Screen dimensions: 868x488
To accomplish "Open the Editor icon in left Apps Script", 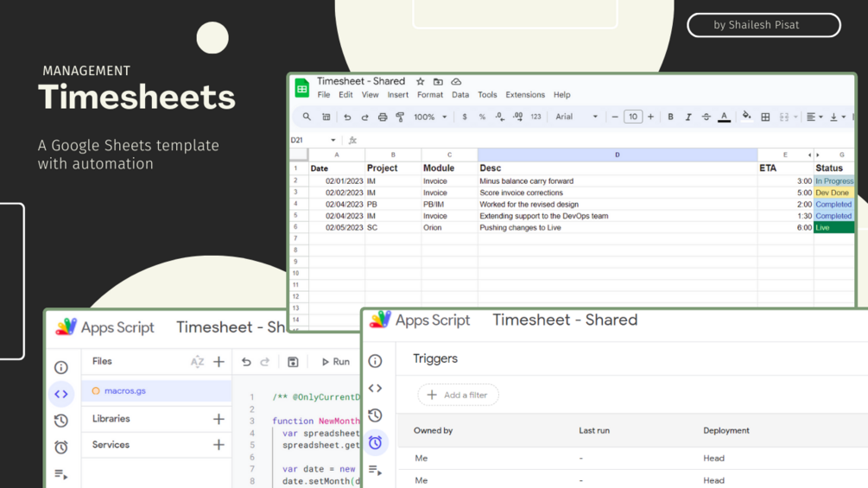I will [61, 394].
